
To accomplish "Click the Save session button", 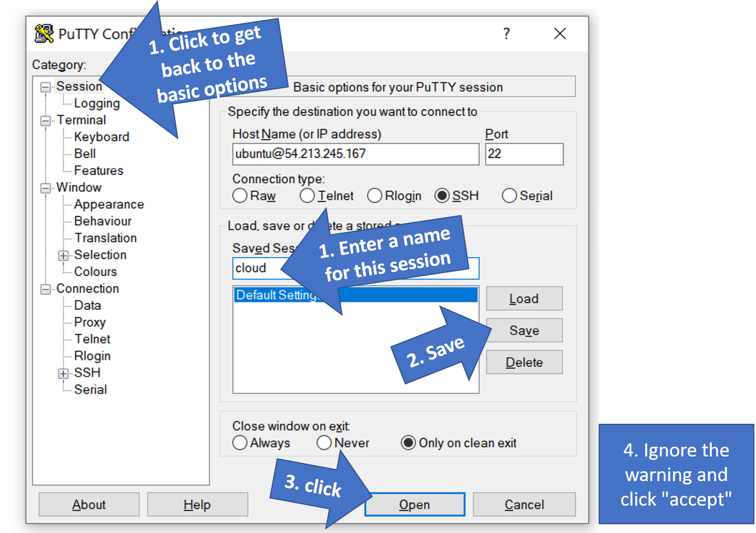I will pyautogui.click(x=524, y=330).
